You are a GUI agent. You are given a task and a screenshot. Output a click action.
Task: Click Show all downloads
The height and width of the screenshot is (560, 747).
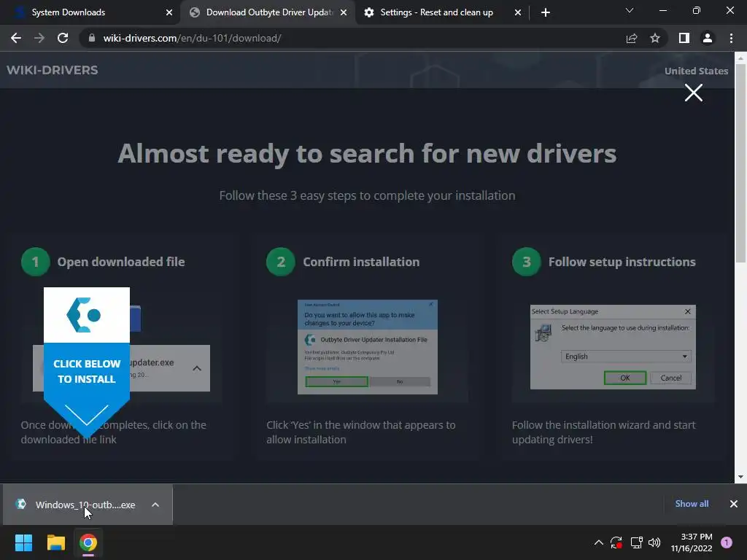coord(692,504)
